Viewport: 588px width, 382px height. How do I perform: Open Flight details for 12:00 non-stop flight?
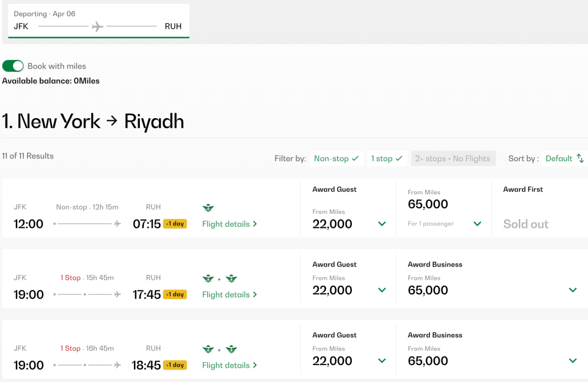pos(230,224)
